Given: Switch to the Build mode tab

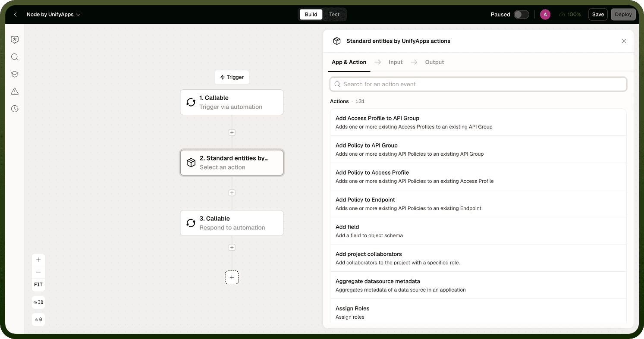Looking at the screenshot, I should coord(311,15).
